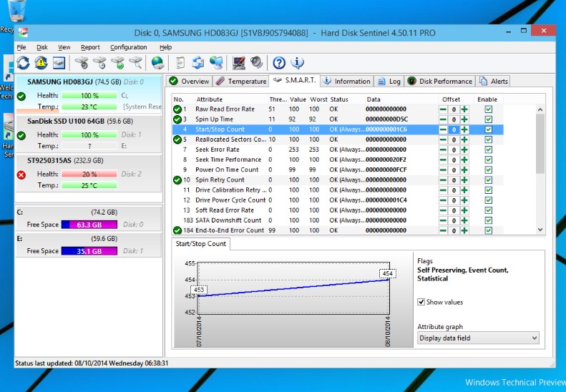Image resolution: width=566 pixels, height=392 pixels.
Task: Click the report document toolbar icon
Action: (x=180, y=63)
